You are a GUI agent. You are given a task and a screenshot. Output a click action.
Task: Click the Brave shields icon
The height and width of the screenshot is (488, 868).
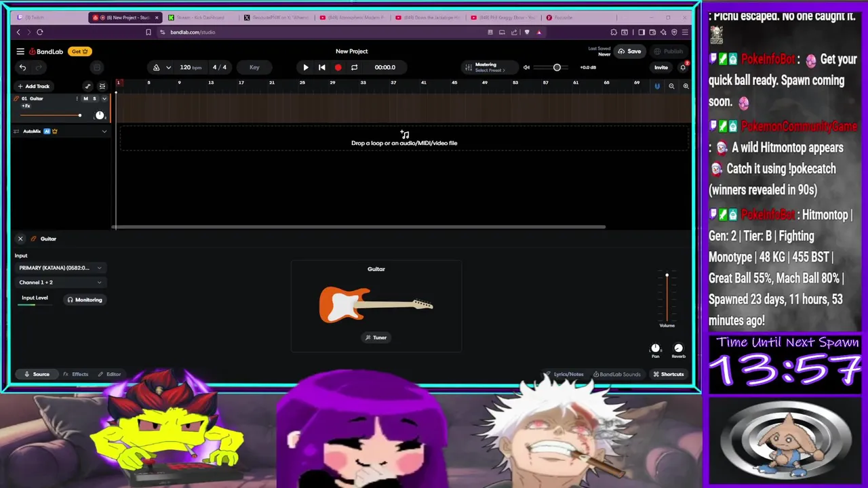tap(527, 32)
